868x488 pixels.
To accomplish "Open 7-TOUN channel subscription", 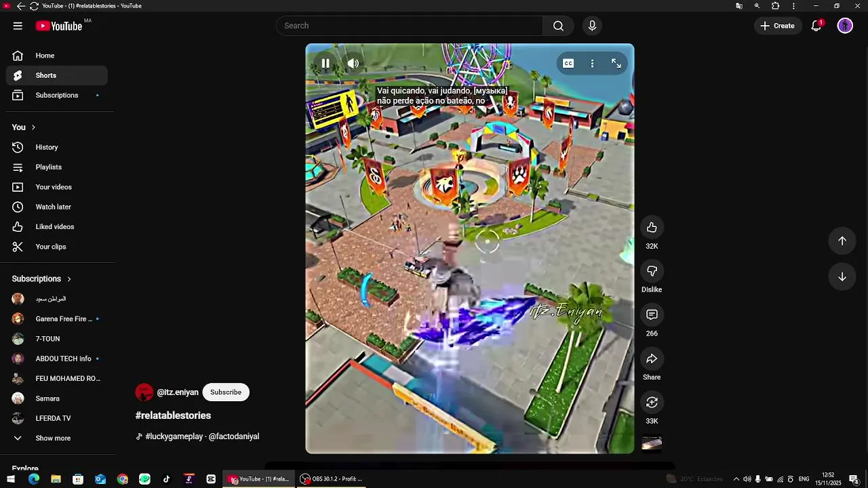I will (x=57, y=339).
